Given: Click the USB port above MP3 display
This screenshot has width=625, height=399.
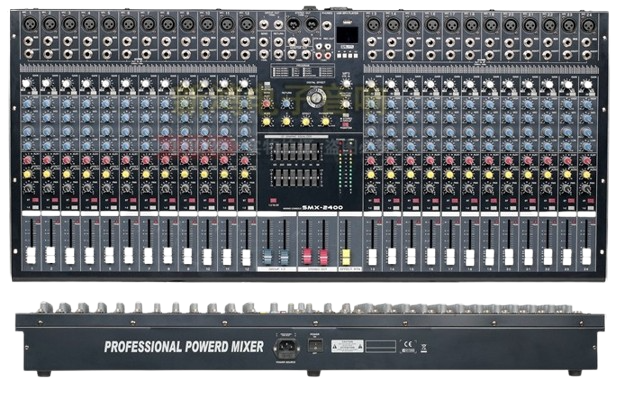Looking at the screenshot, I should coord(349,22).
